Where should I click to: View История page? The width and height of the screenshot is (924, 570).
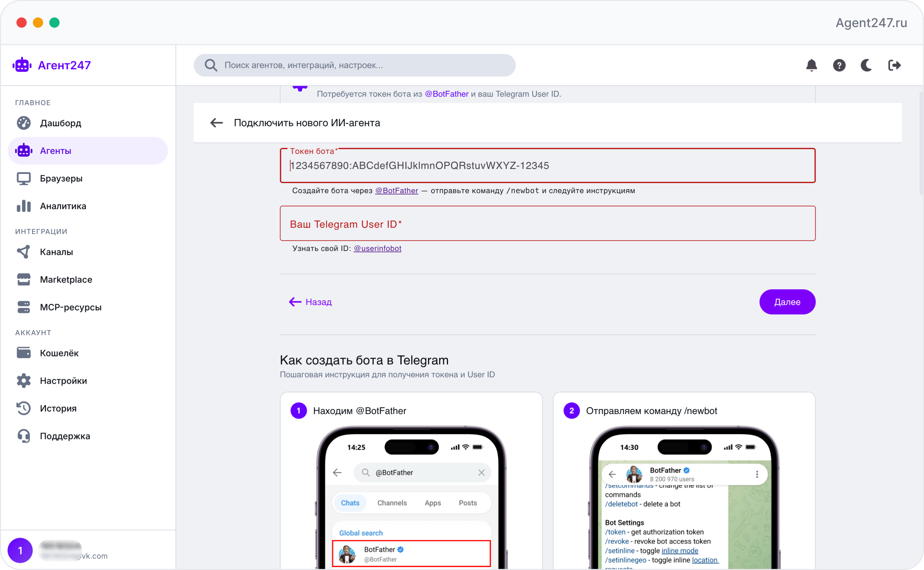coord(88,408)
